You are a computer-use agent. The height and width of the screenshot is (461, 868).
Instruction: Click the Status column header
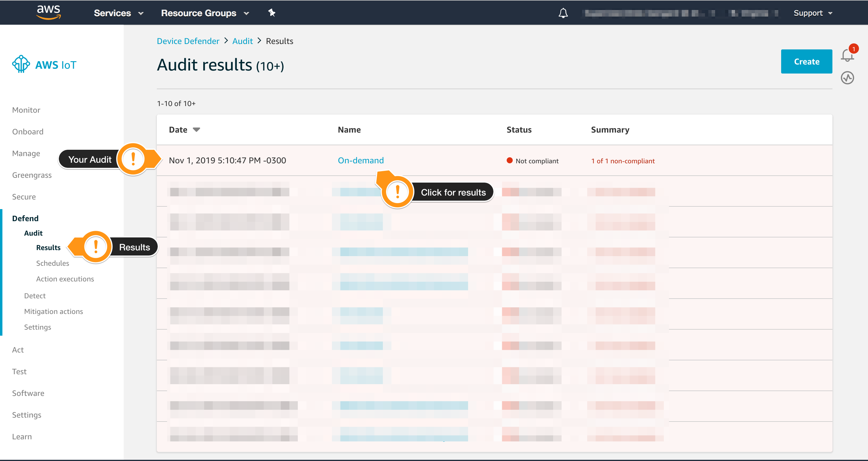[x=519, y=130]
